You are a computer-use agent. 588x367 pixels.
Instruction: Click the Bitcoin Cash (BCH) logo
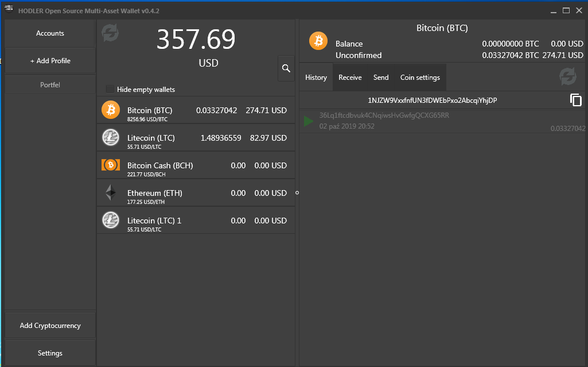pos(111,165)
